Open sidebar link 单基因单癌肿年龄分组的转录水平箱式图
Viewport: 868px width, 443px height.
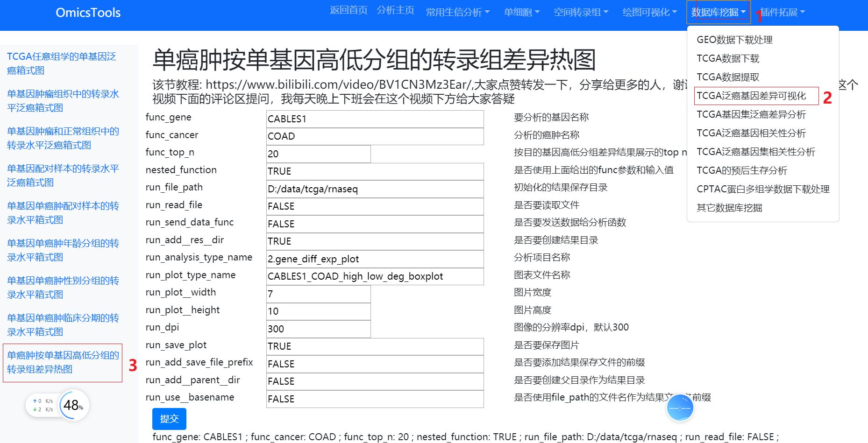(63, 250)
